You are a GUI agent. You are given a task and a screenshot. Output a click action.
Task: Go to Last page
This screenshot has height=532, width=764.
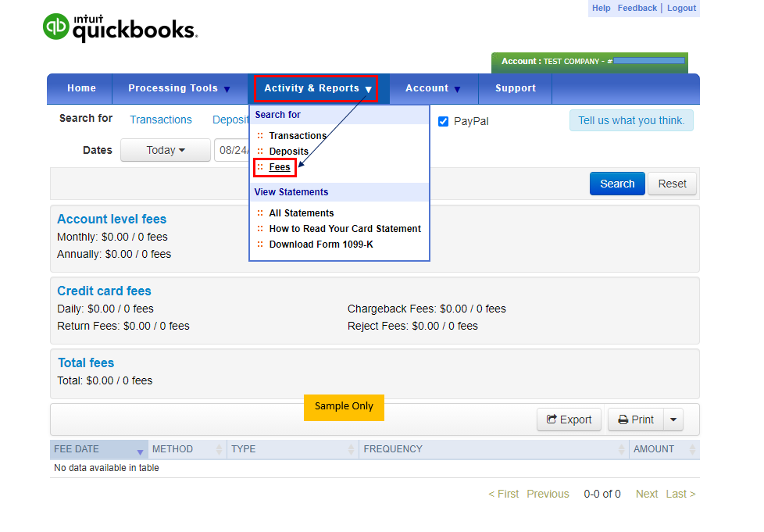[680, 494]
